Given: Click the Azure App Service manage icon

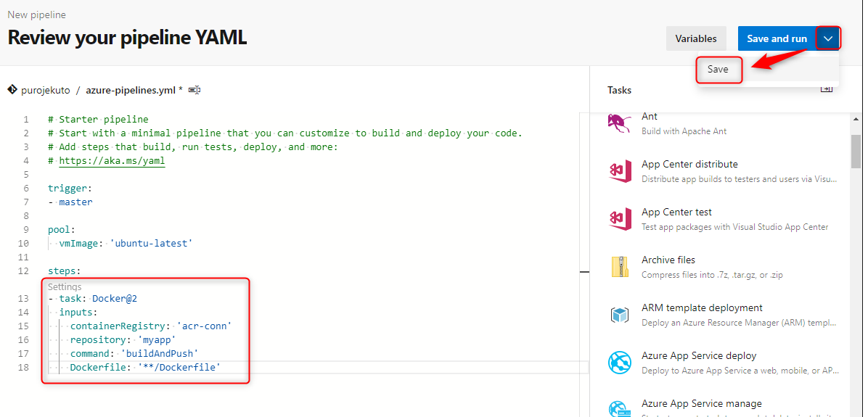Looking at the screenshot, I should 620,408.
